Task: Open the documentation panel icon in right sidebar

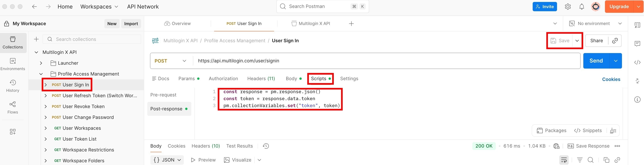Action: coord(637,25)
